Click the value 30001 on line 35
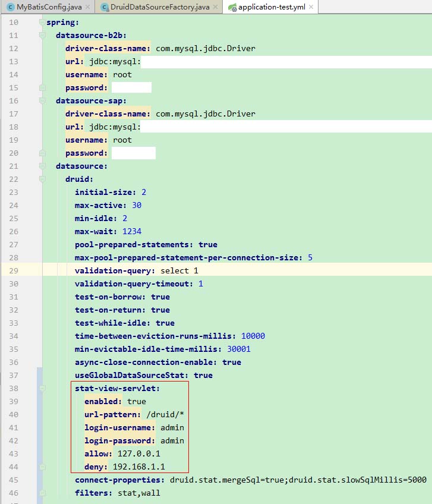This screenshot has width=432, height=504. pyautogui.click(x=239, y=349)
